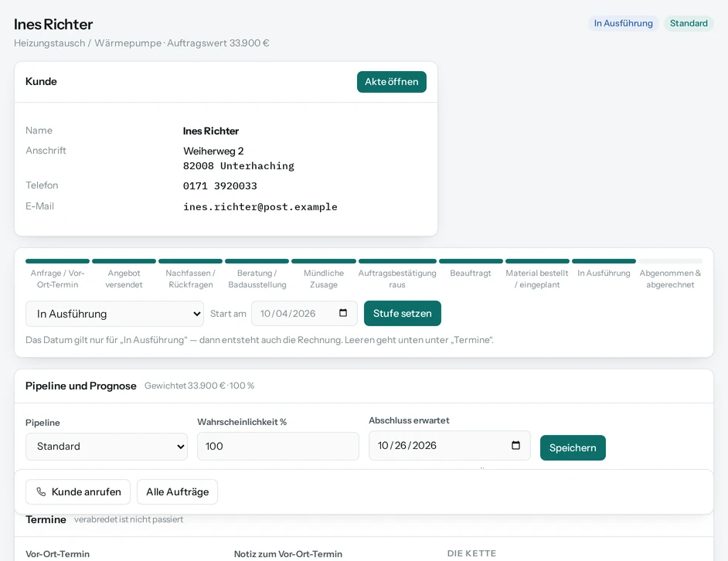Click the Wahrscheinlichkeit % input field
728x561 pixels.
[x=278, y=447]
